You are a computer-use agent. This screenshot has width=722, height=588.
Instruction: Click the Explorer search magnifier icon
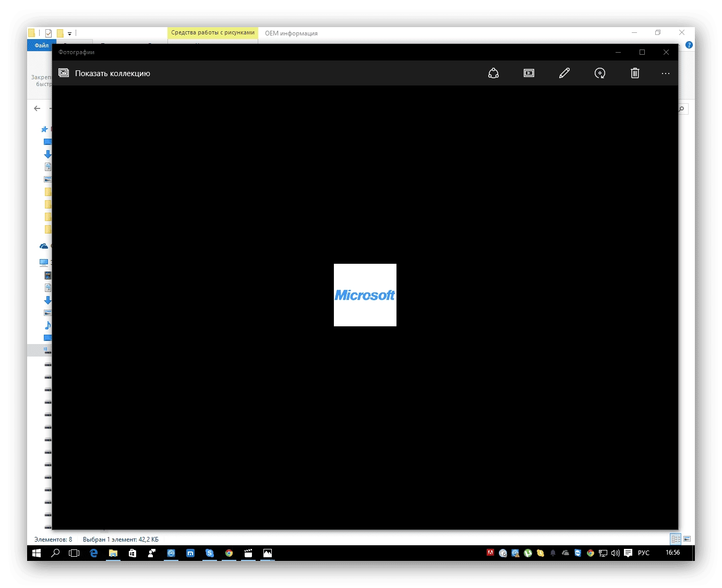click(681, 108)
